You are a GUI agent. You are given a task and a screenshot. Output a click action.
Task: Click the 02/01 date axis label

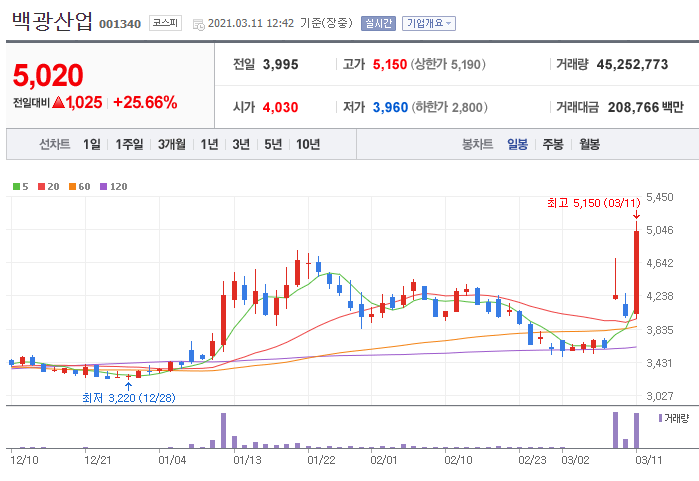(384, 460)
